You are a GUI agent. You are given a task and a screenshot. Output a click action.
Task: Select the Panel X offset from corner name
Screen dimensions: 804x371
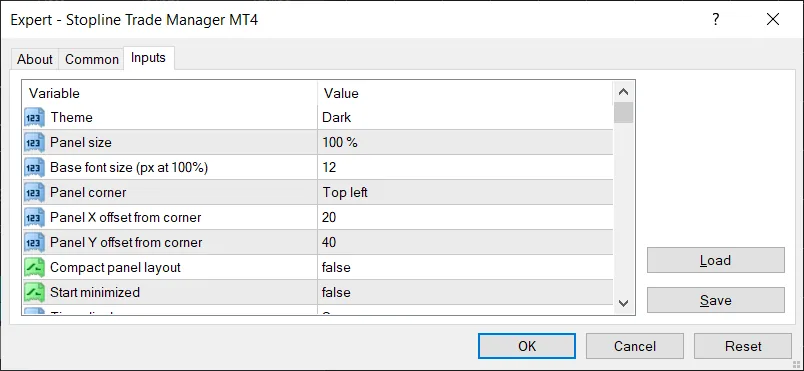126,217
